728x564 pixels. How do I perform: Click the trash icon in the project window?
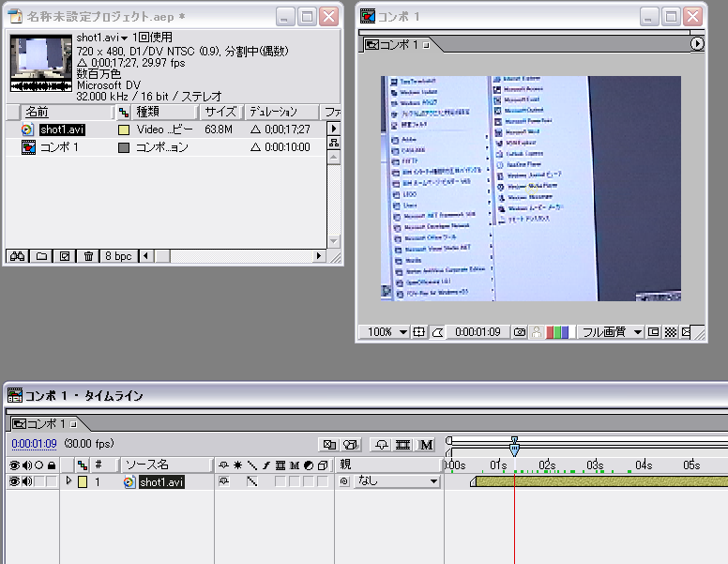point(88,256)
